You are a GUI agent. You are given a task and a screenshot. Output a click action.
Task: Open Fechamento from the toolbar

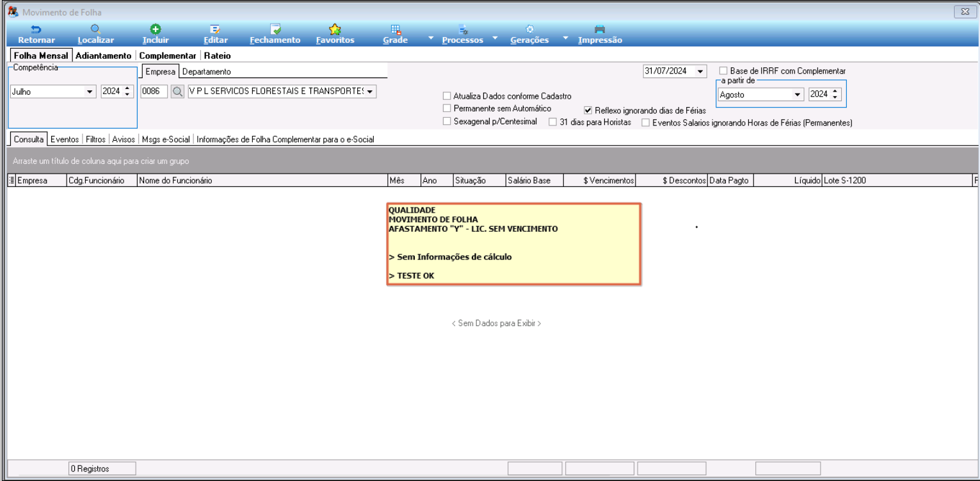click(x=275, y=29)
